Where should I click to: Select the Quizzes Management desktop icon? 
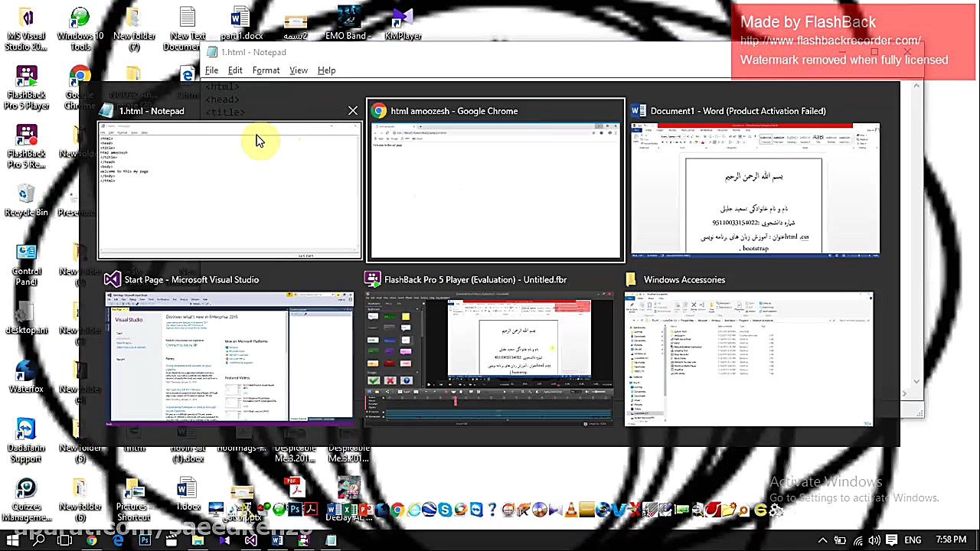click(27, 500)
